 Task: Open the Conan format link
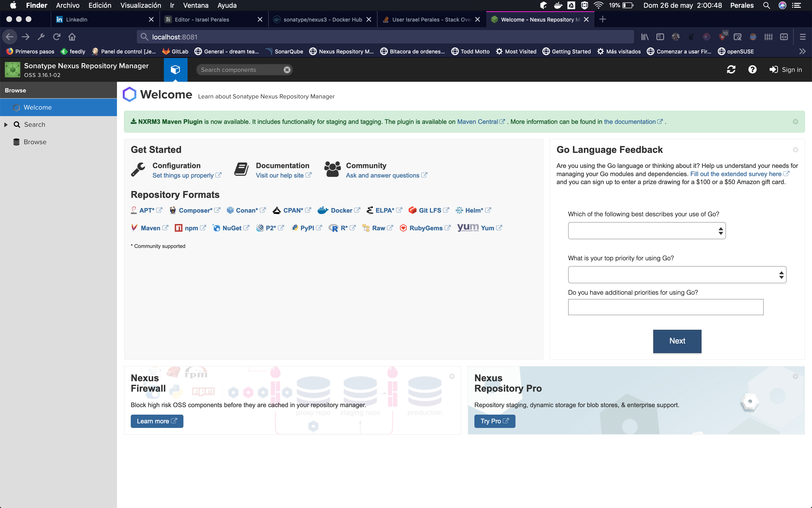point(246,210)
